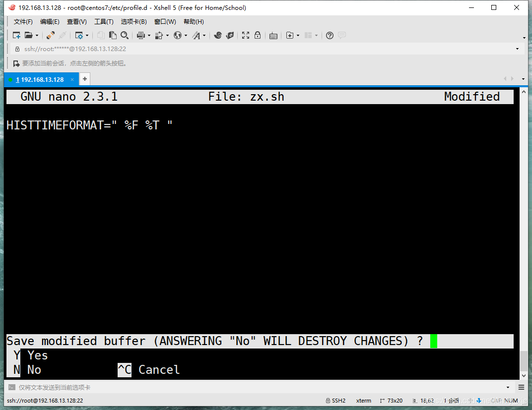Open the tab list dropdown arrow
This screenshot has width=532, height=410.
tap(523, 79)
